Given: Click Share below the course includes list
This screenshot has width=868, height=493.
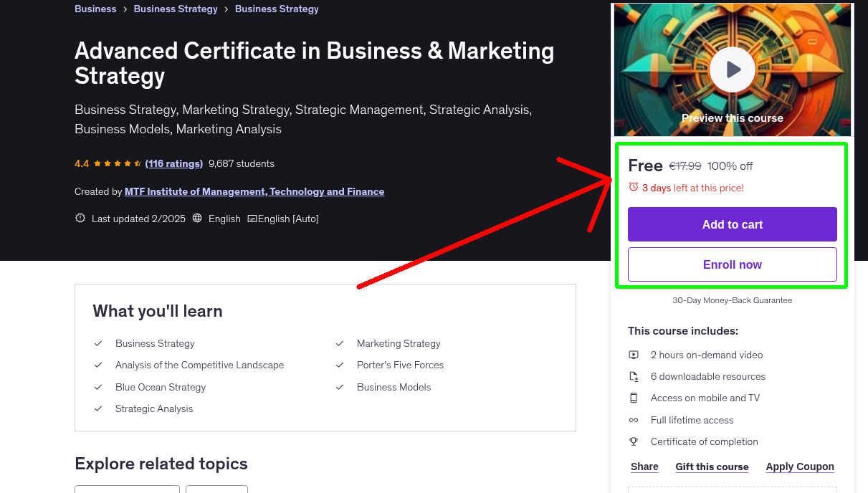Looking at the screenshot, I should coord(644,466).
